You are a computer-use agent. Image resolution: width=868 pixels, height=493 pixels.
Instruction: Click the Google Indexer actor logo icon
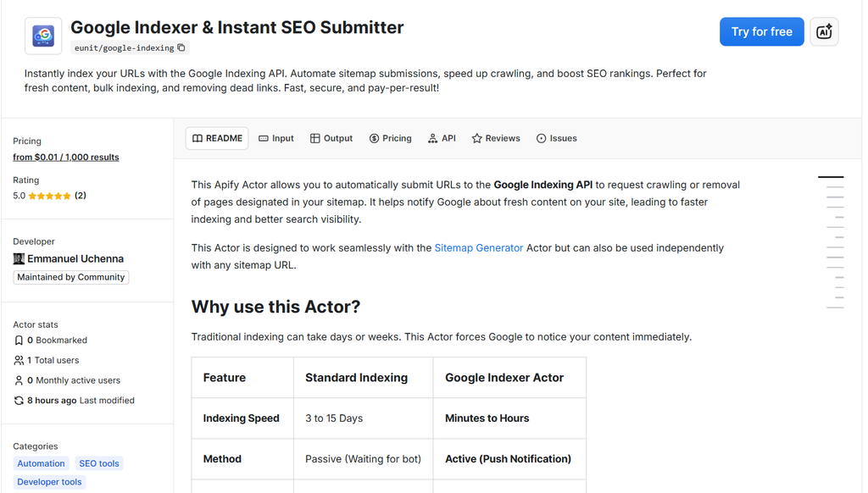point(43,36)
